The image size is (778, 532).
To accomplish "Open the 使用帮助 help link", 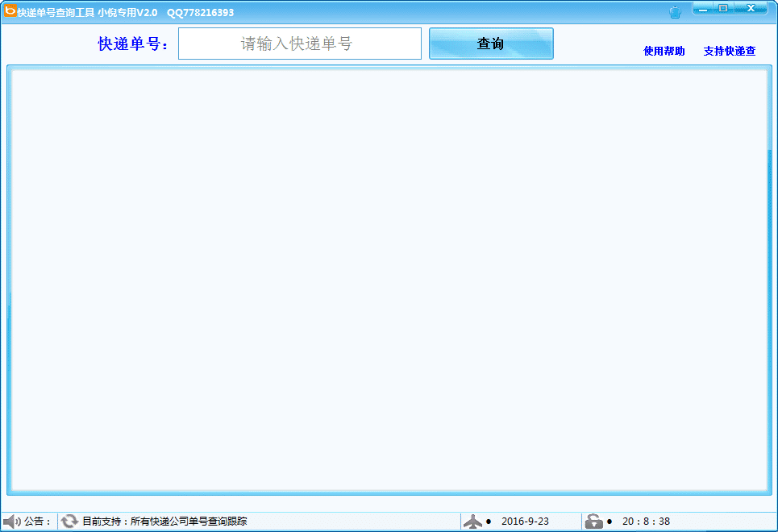I will [664, 51].
